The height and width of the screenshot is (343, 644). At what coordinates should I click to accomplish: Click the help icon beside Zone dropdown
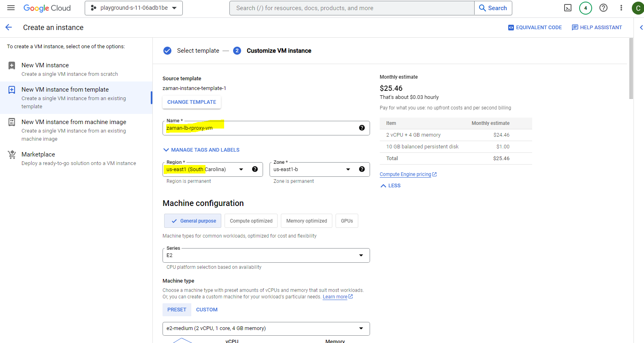coord(362,169)
